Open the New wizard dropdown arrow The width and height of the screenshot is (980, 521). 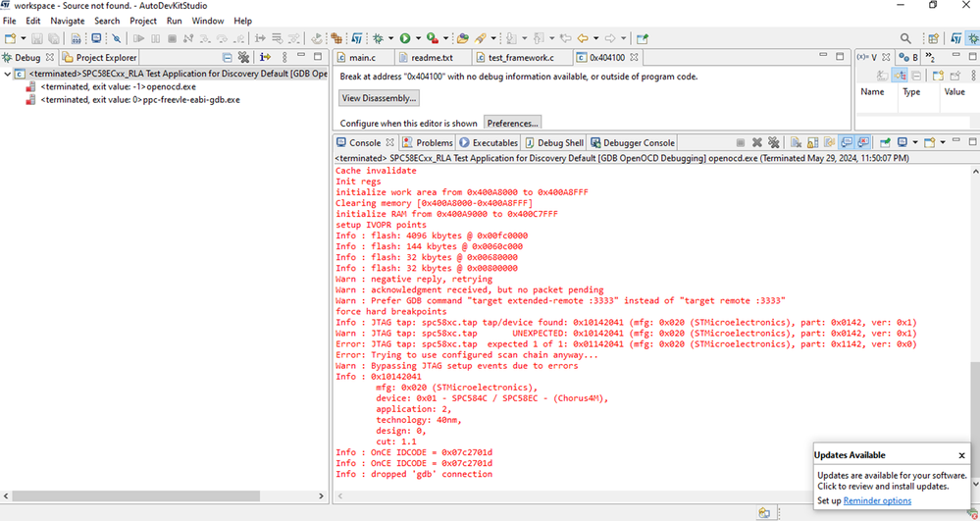(23, 38)
